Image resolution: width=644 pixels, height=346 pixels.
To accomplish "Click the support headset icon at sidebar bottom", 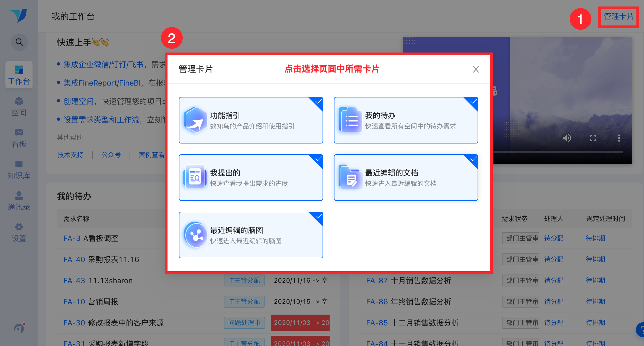I will (19, 328).
